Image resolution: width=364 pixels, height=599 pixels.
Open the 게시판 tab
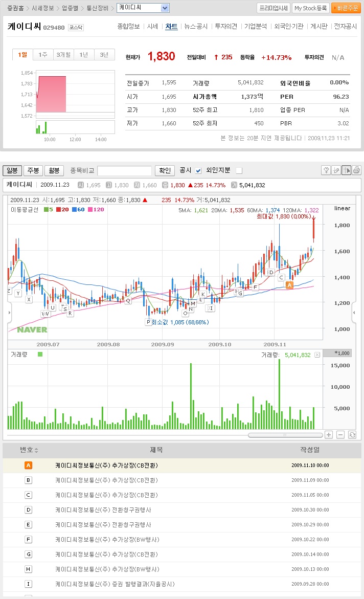pyautogui.click(x=319, y=27)
